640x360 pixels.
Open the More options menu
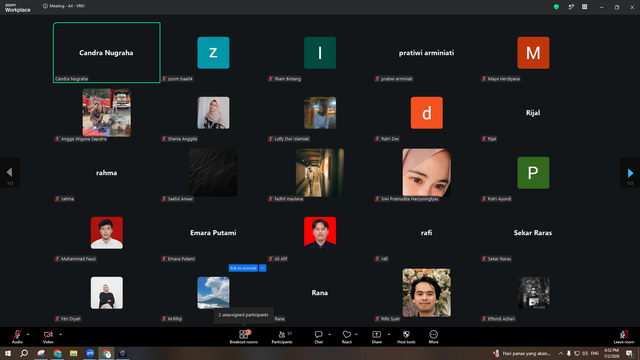coord(433,337)
